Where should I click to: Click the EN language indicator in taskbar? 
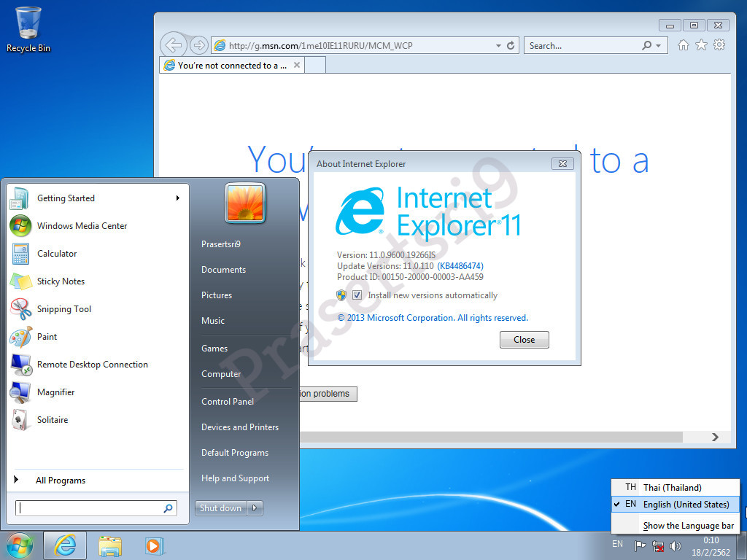click(x=617, y=544)
